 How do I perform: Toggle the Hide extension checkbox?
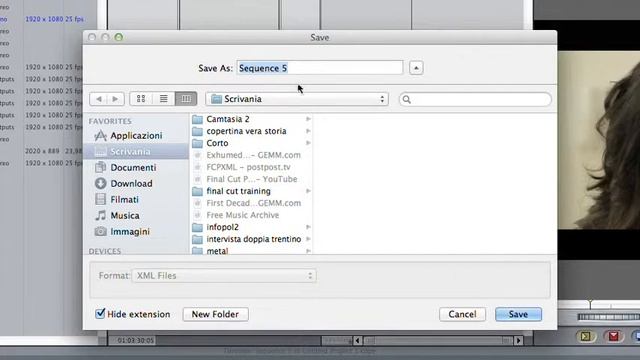(x=100, y=314)
